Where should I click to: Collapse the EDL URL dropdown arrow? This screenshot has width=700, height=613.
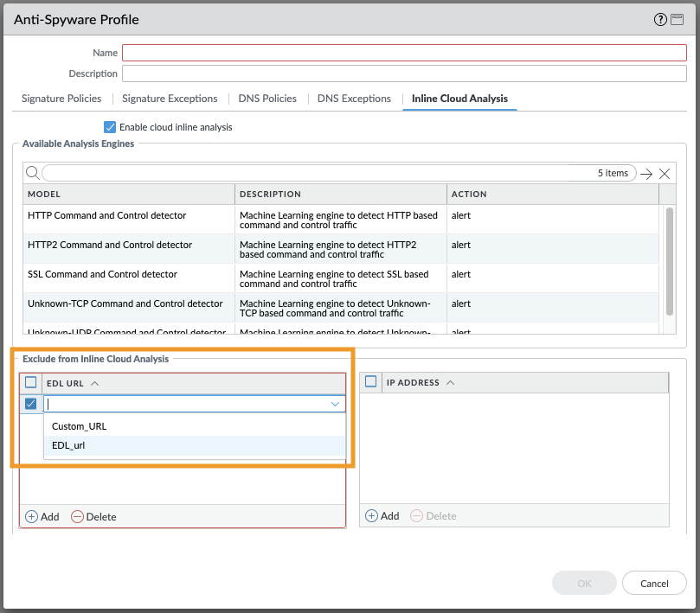[335, 404]
